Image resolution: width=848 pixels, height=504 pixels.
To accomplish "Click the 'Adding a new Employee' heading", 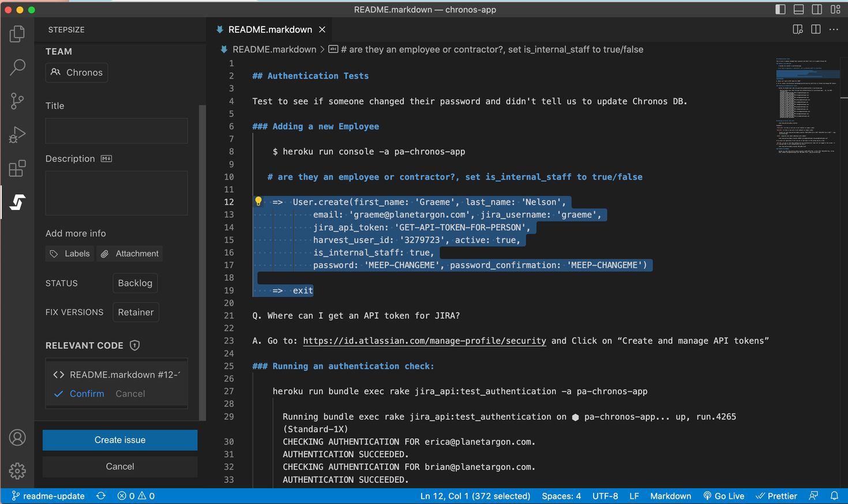I will [316, 126].
